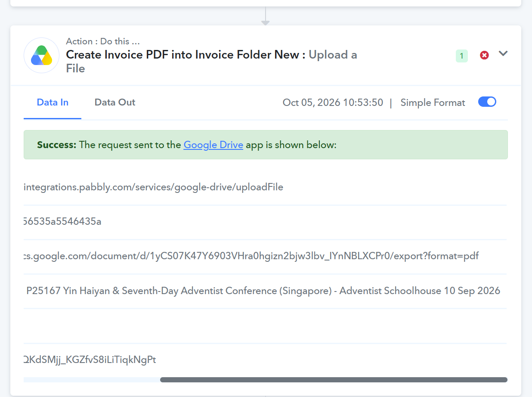This screenshot has width=532, height=397.
Task: Click the empty scrollbar track on the left
Action: [x=92, y=380]
